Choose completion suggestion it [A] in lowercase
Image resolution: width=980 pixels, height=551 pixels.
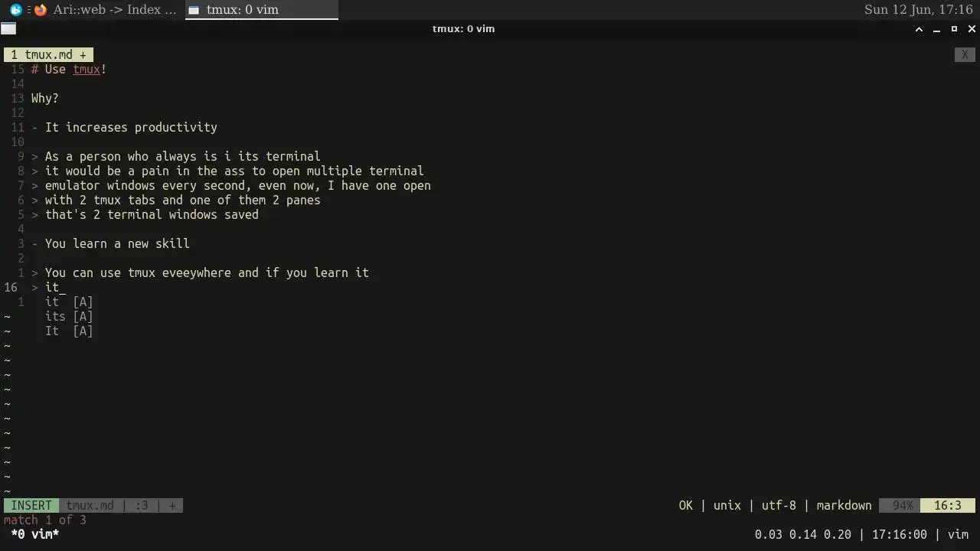[x=69, y=302]
